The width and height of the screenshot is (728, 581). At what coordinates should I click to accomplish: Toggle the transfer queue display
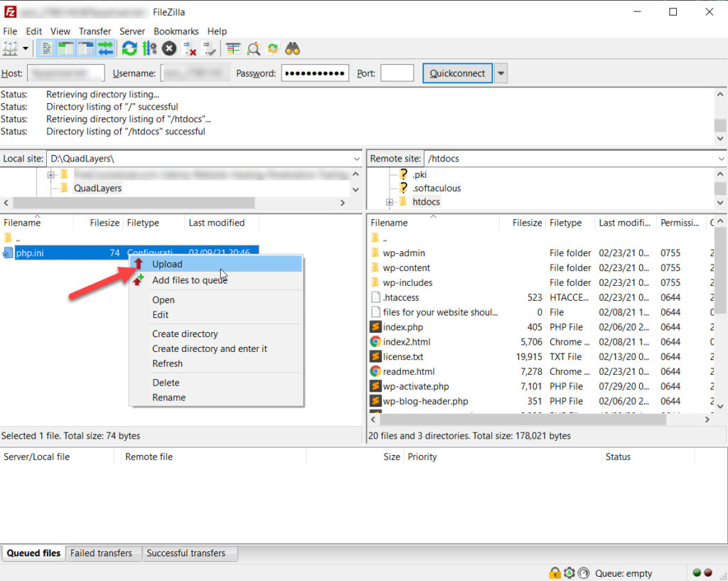click(x=106, y=48)
